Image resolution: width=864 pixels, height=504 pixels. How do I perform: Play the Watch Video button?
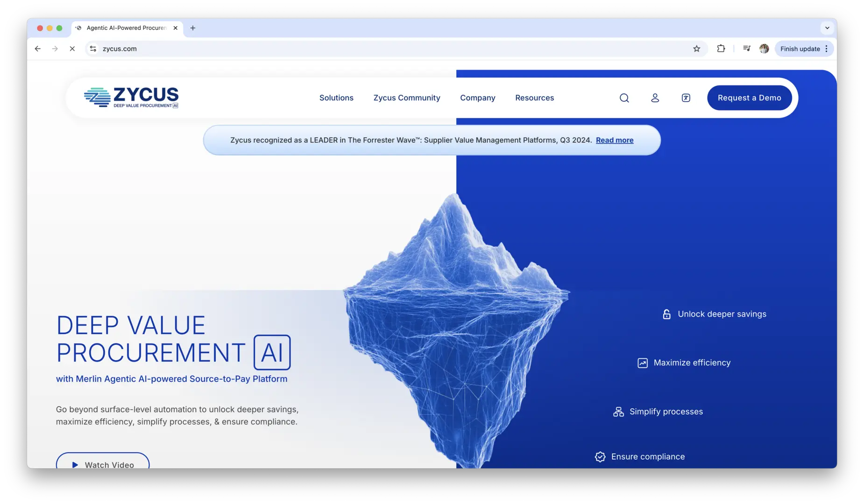(x=103, y=461)
